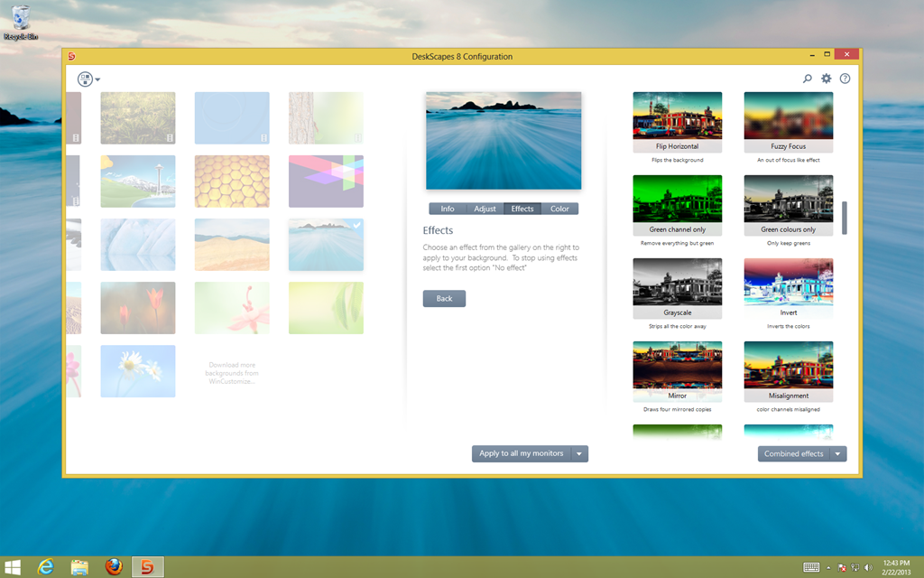
Task: Click the checkmark on the selected ocean background
Action: click(356, 226)
